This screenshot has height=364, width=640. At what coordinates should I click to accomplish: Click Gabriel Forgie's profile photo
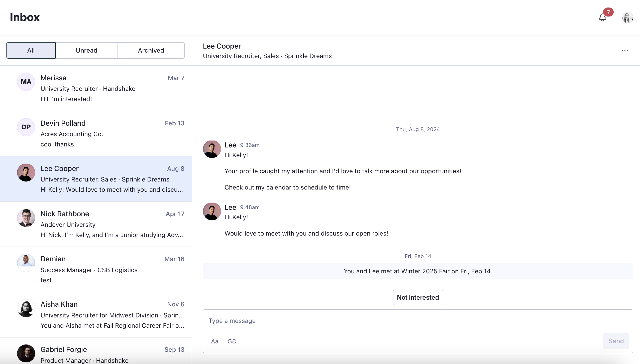tap(26, 353)
